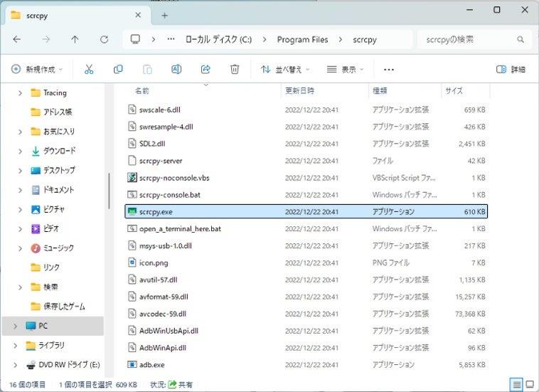
Task: Select msys-usb-1.0.dll file row
Action: click(306, 245)
